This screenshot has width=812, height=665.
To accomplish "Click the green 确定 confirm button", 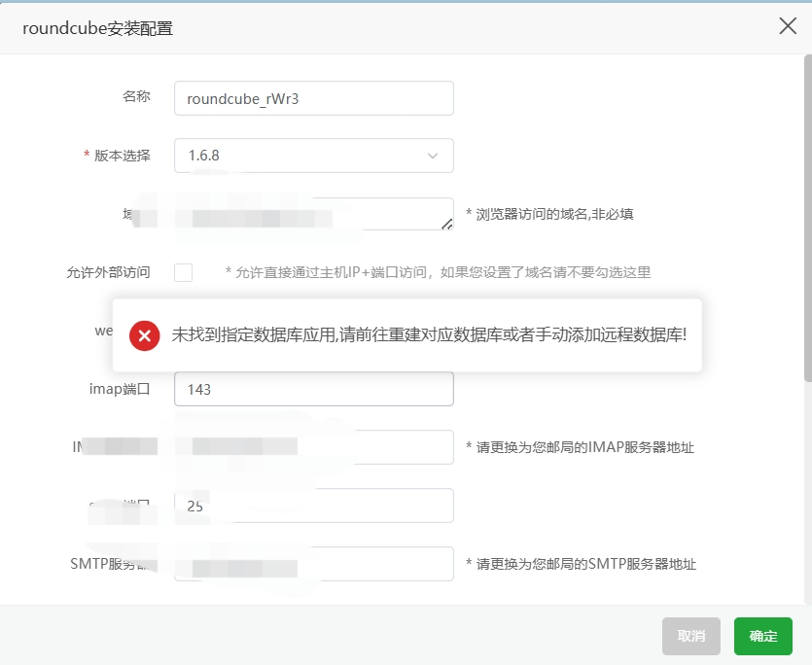I will [762, 636].
